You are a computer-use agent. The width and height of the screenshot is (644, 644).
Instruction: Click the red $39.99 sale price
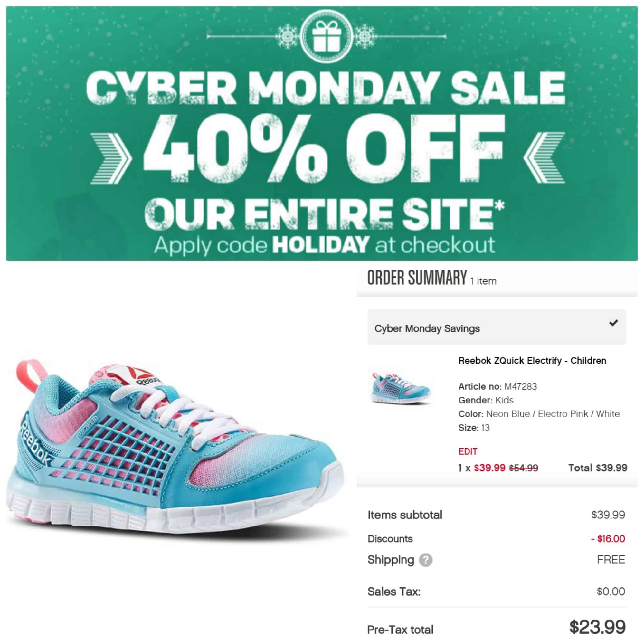490,468
